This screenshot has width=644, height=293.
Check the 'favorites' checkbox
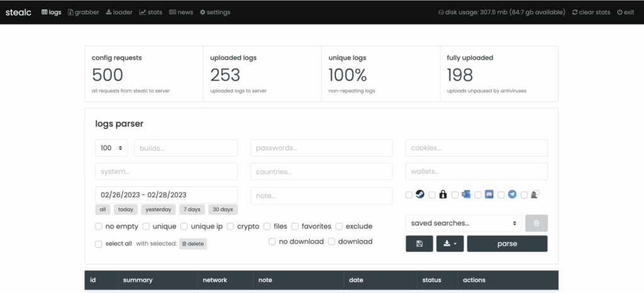click(295, 226)
